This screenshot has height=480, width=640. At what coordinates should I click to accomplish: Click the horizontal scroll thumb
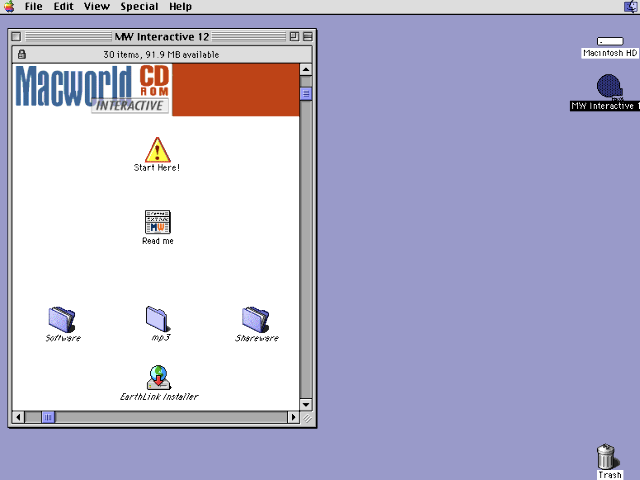[x=48, y=417]
